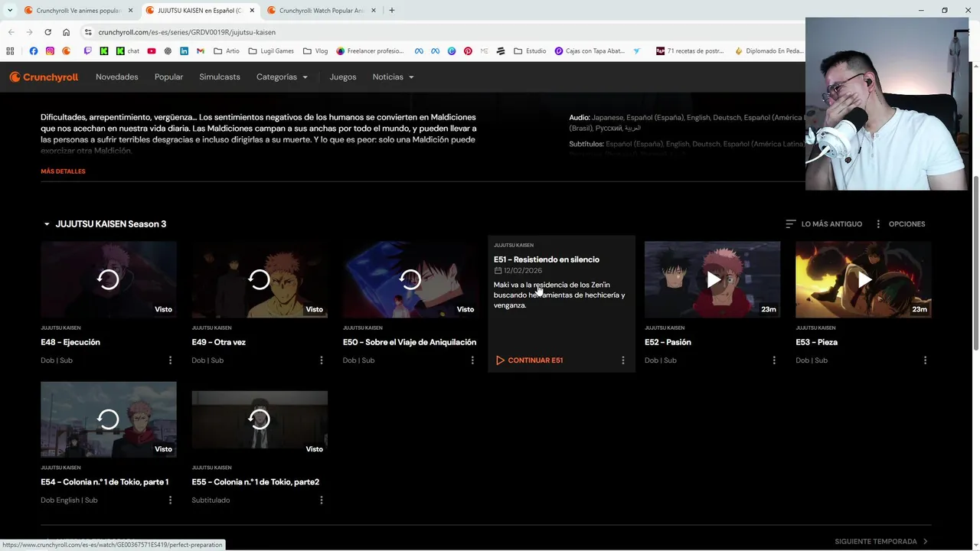Click CONTINUAR E51 button
Image resolution: width=980 pixels, height=551 pixels.
[x=529, y=360]
